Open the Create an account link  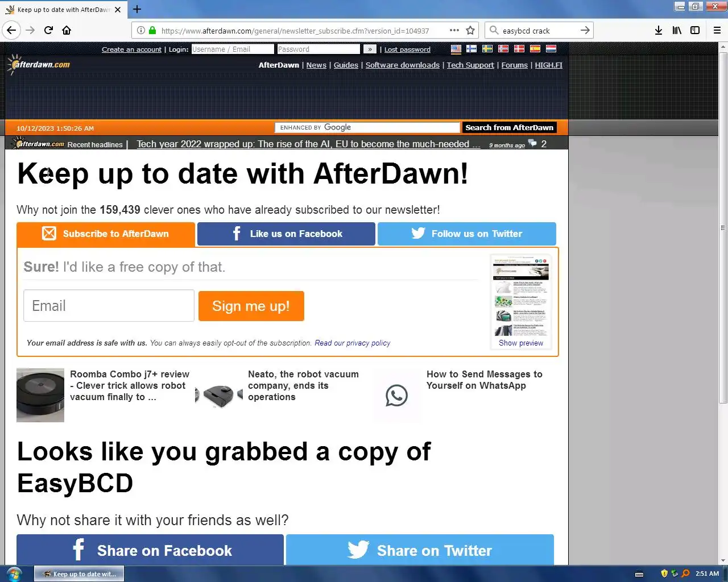131,49
